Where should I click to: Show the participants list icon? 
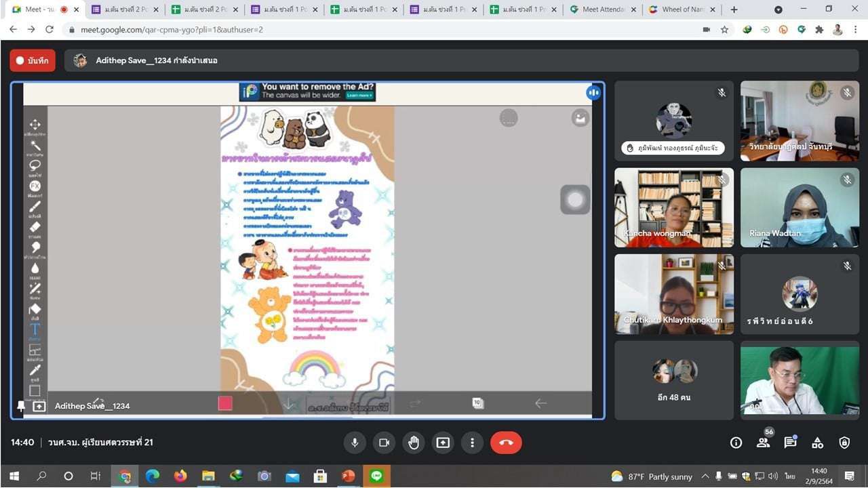pos(764,443)
